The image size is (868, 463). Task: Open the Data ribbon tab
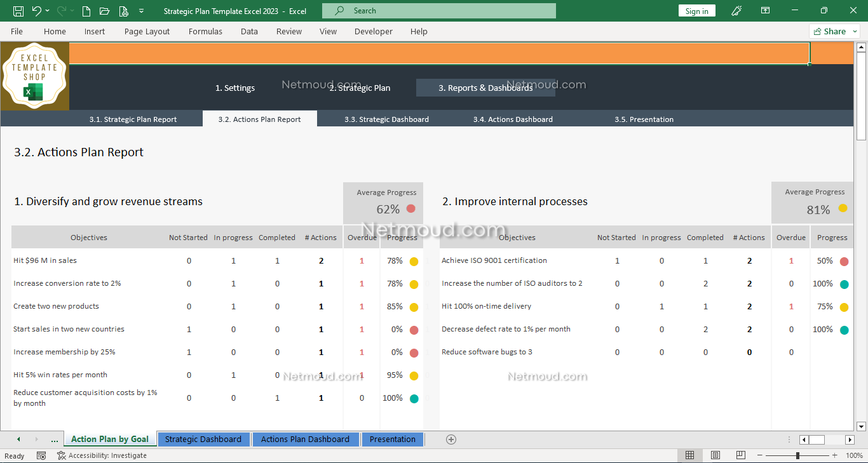[249, 31]
